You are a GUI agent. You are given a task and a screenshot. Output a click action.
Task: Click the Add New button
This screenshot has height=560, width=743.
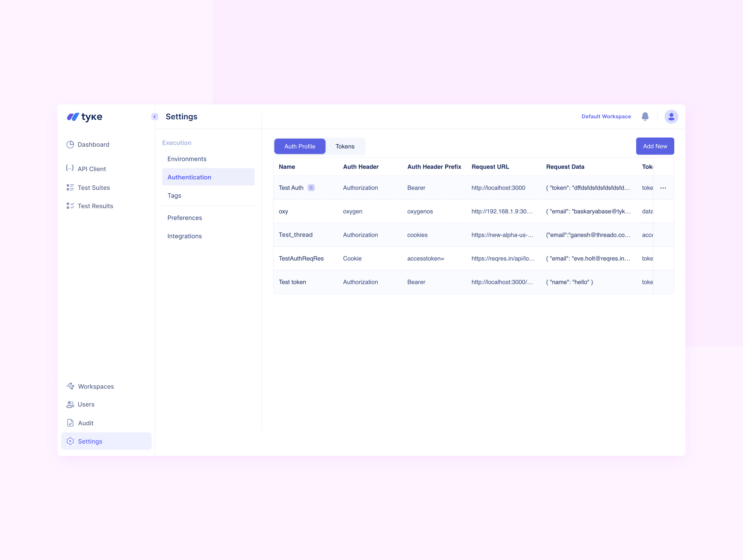(655, 146)
